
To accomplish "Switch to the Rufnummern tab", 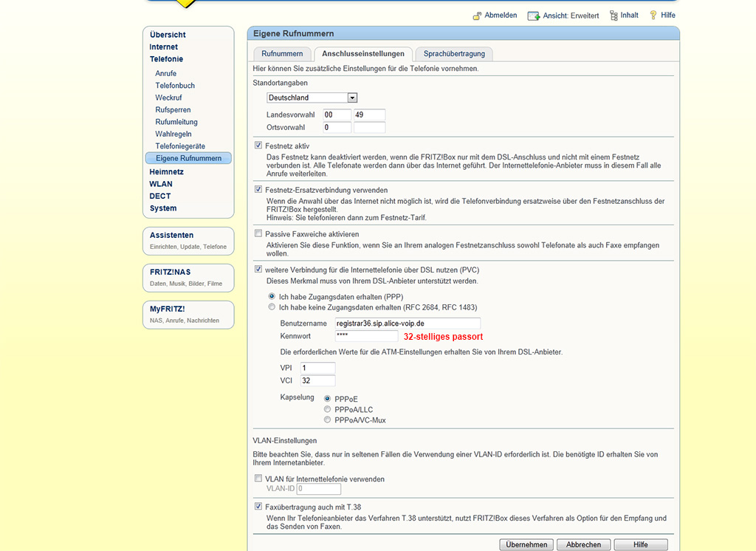I will [282, 54].
